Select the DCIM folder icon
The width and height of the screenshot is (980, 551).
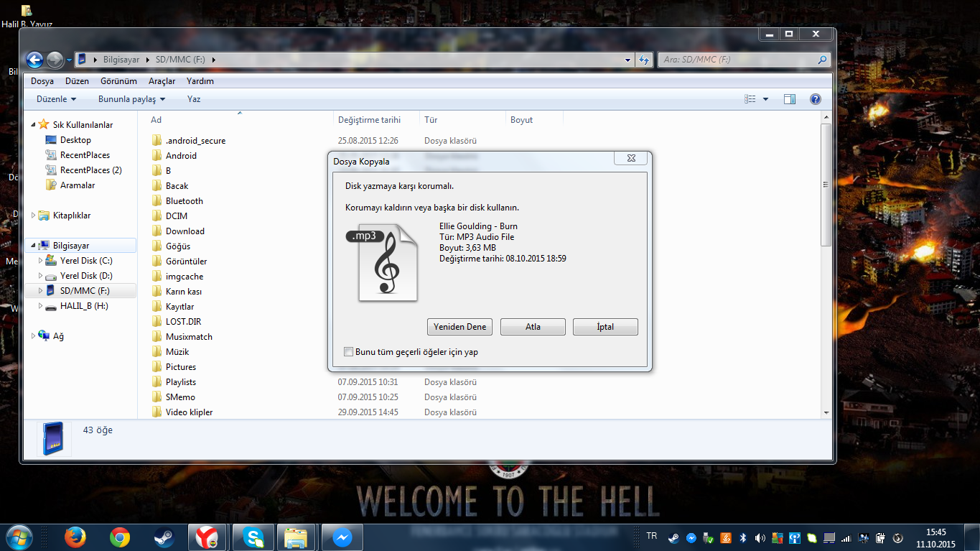pyautogui.click(x=157, y=216)
